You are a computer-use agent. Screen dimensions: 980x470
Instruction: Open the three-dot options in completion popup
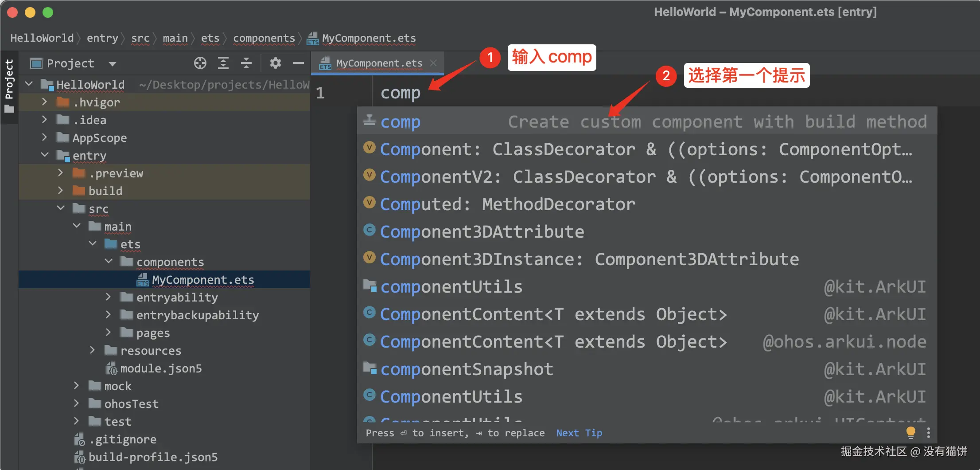(929, 432)
